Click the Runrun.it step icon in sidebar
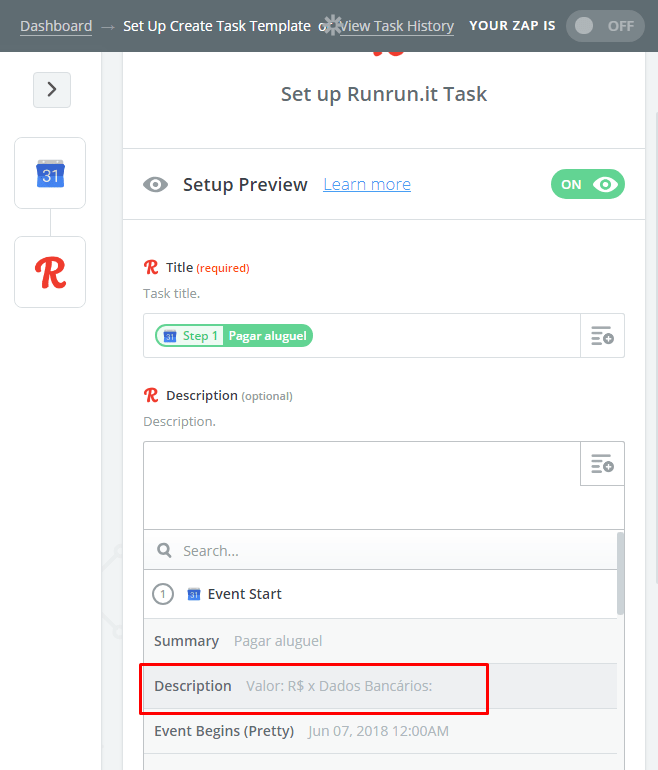The image size is (658, 770). point(50,272)
